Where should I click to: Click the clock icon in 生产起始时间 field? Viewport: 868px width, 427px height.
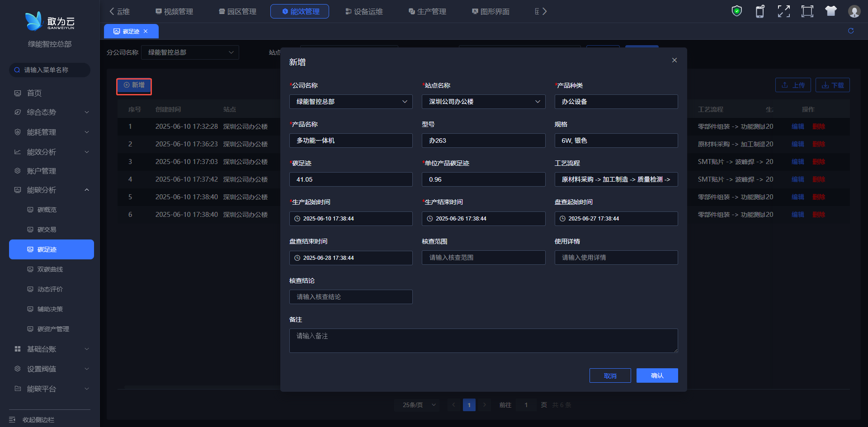[x=297, y=219]
